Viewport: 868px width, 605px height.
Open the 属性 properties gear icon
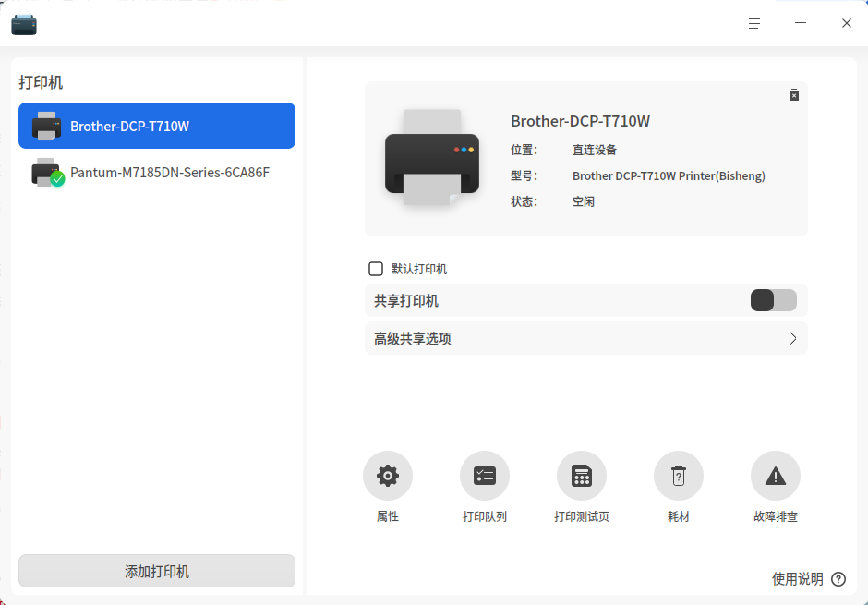pos(388,476)
